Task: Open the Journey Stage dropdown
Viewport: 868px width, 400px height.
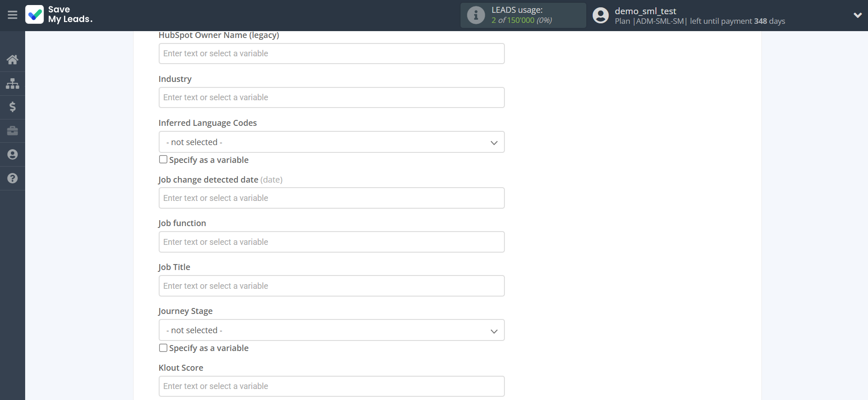Action: coord(331,330)
